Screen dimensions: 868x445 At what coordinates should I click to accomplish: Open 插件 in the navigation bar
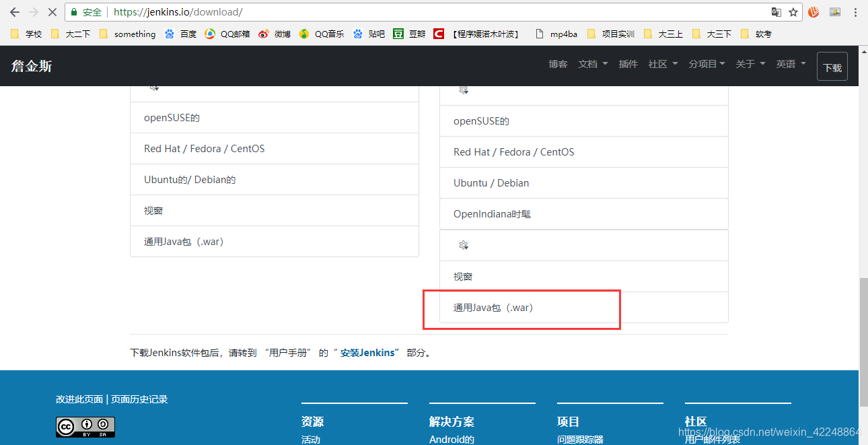click(x=628, y=64)
